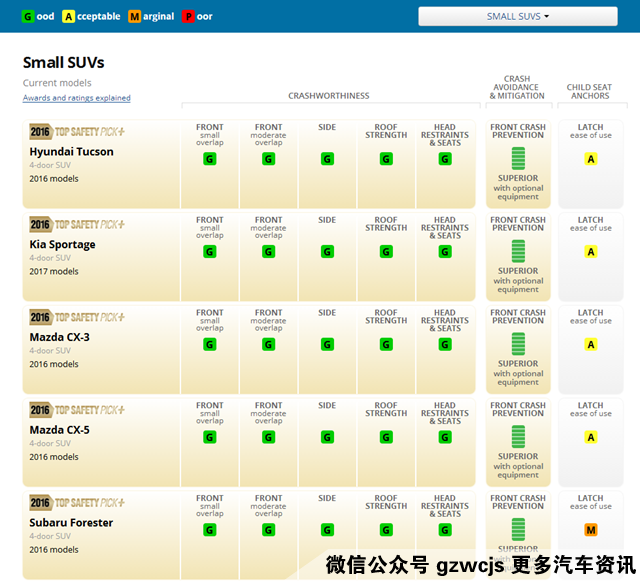Viewport: 640px width, 582px height.
Task: Click the red P legend icon for Poor
Action: (188, 16)
